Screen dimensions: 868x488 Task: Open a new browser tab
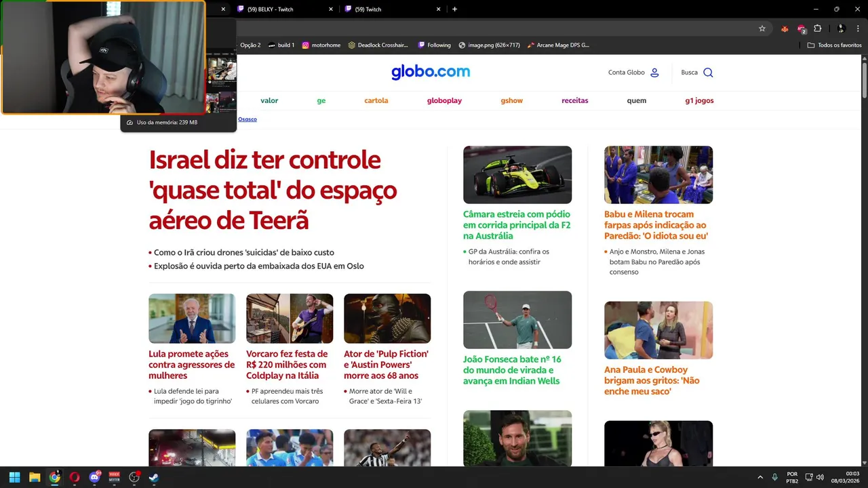[x=454, y=9]
